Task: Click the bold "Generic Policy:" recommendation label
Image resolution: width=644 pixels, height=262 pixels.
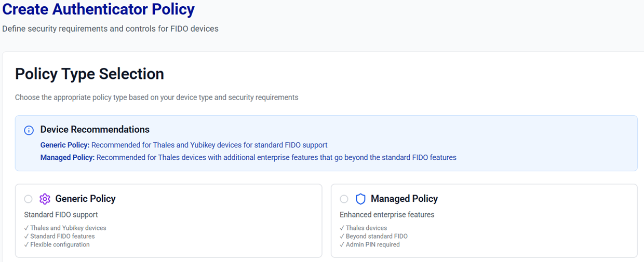Action: pyautogui.click(x=65, y=145)
